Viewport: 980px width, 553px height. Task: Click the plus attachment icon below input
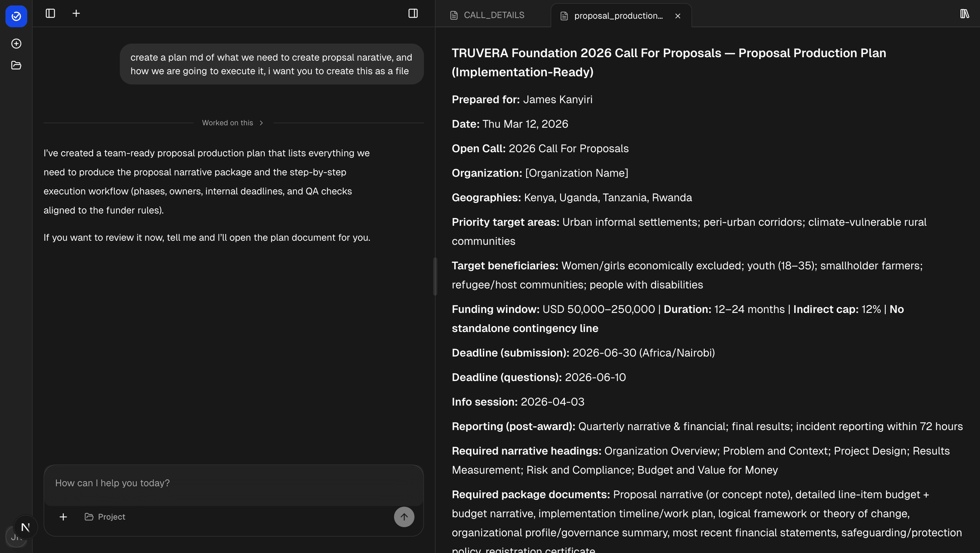tap(63, 517)
